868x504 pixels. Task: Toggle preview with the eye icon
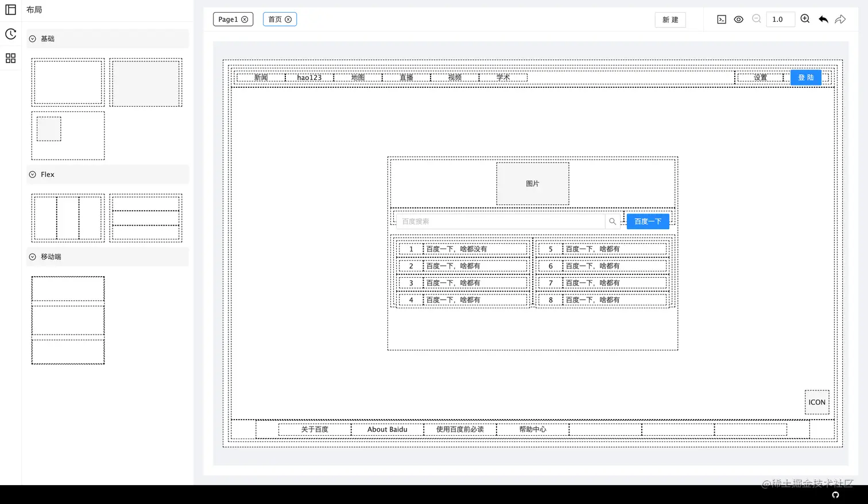coord(739,20)
